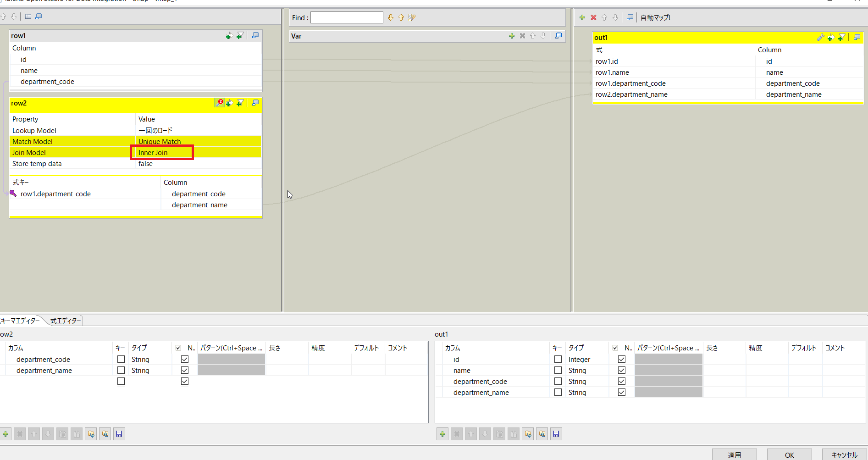Minimize the row1 input table
This screenshot has height=460, width=868.
click(x=255, y=35)
